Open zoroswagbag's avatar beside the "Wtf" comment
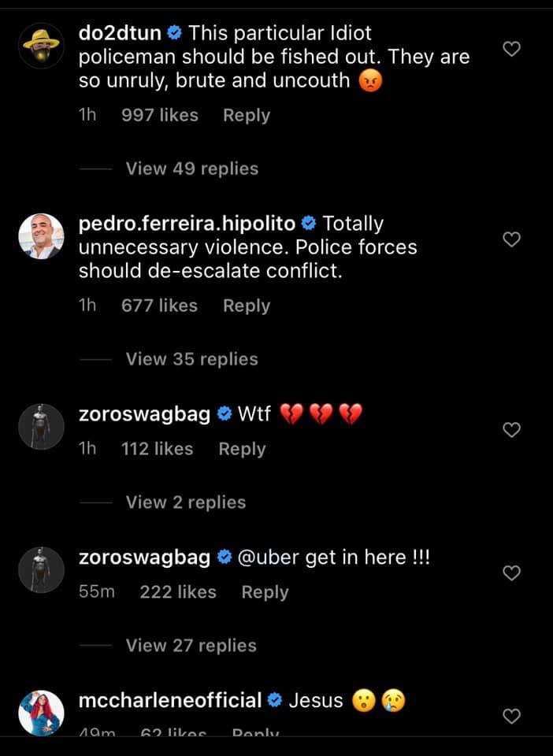 click(41, 427)
